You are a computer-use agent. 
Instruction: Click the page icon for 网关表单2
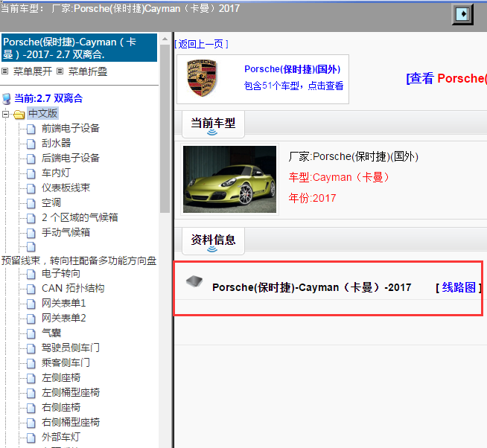tap(31, 319)
